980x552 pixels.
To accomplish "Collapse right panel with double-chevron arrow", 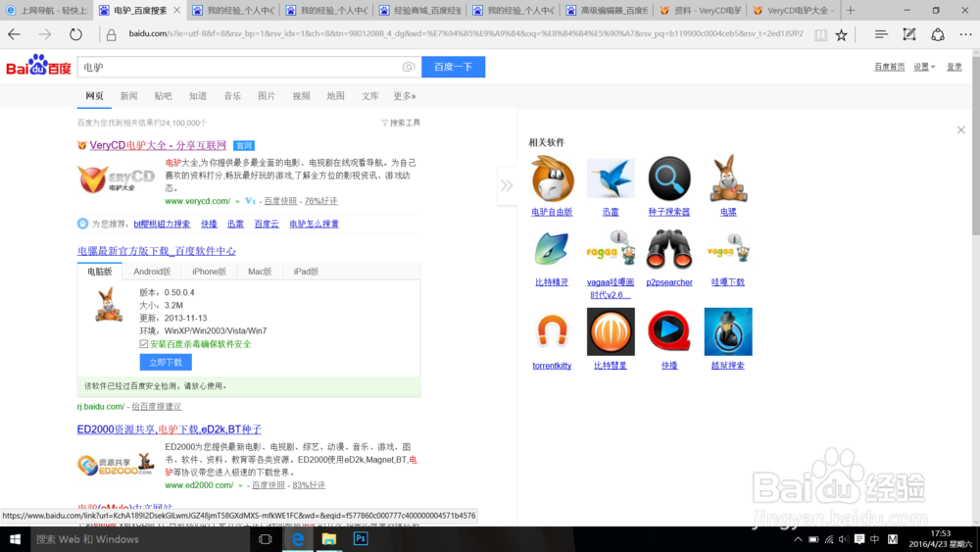I will (x=507, y=185).
